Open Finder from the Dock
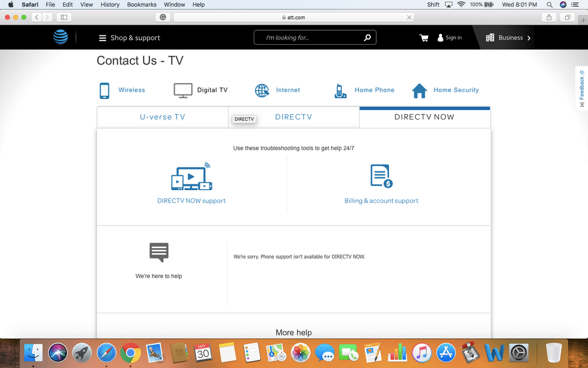The width and height of the screenshot is (588, 368). click(x=34, y=353)
